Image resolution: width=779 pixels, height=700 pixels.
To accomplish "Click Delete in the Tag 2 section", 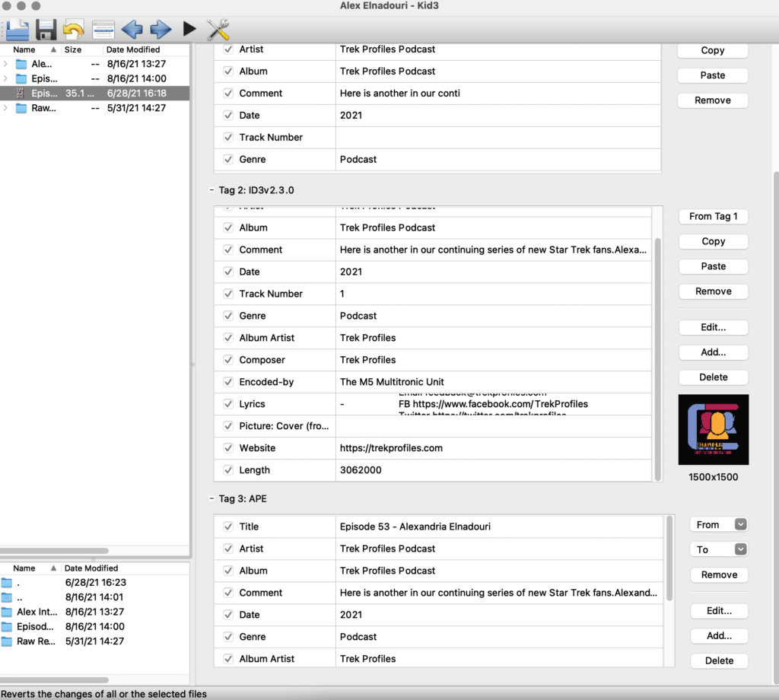I will pyautogui.click(x=714, y=377).
